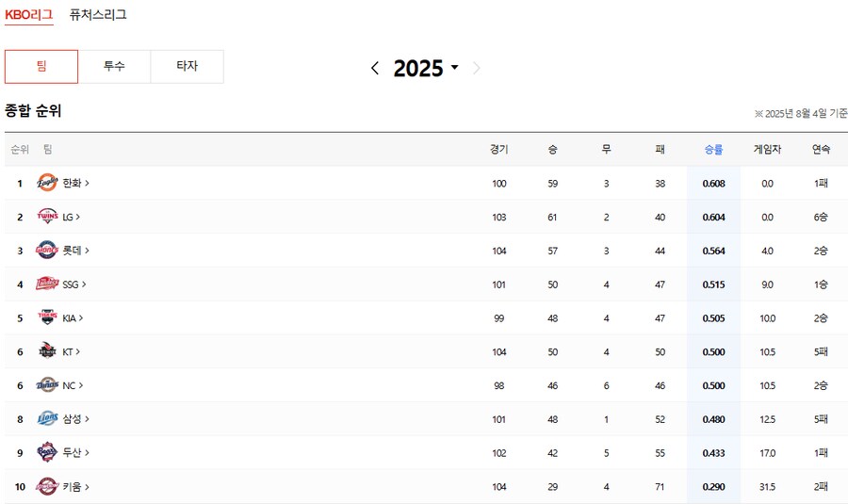Click the Lotte Giants team logo
This screenshot has width=848, height=504.
point(47,250)
